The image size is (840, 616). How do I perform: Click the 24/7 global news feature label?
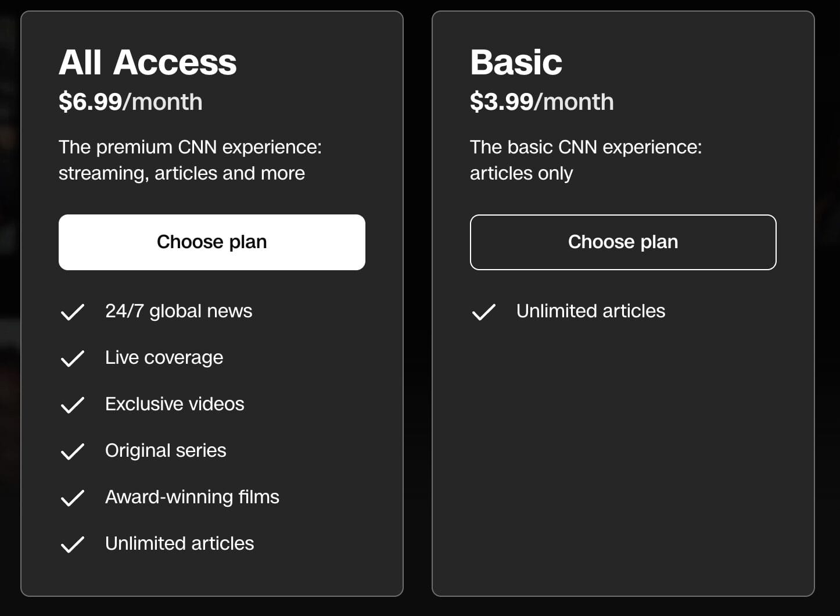[178, 311]
